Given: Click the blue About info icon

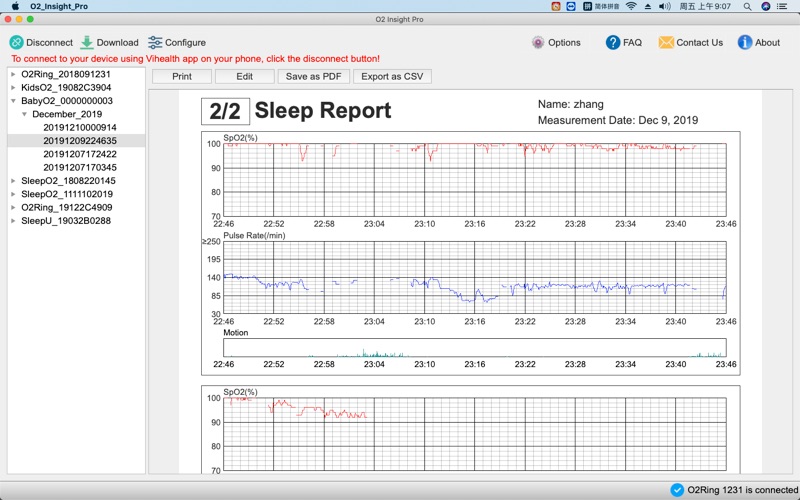Looking at the screenshot, I should click(744, 42).
